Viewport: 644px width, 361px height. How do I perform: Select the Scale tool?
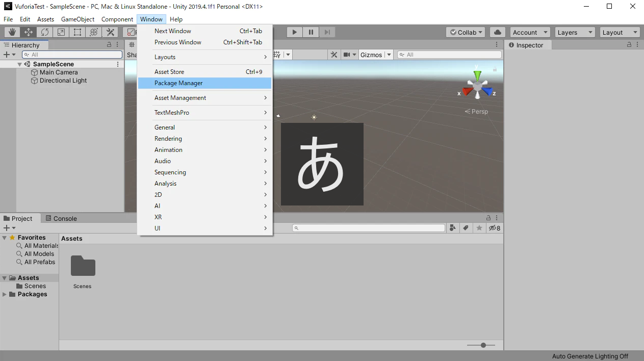(61, 32)
